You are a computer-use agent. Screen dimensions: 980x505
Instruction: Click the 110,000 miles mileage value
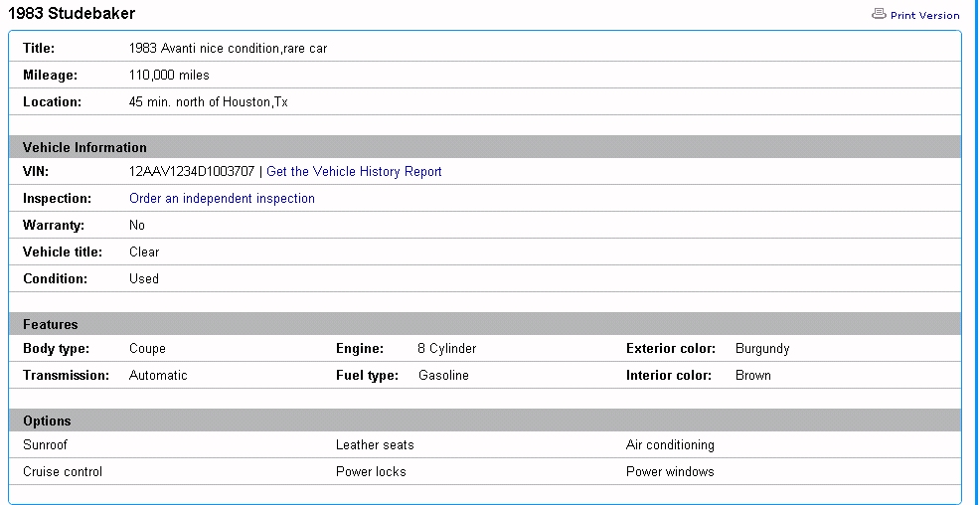click(x=169, y=76)
